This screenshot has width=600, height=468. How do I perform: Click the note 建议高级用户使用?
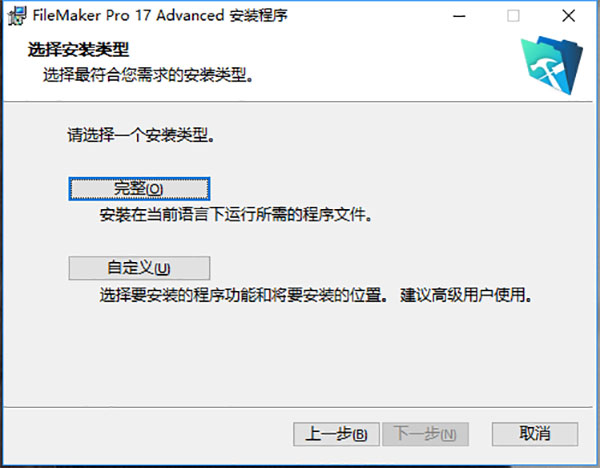point(466,295)
